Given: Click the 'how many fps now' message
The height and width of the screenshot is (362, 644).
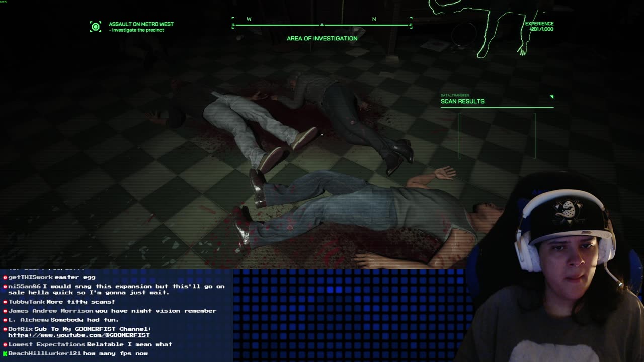Looking at the screenshot, I should point(115,353).
